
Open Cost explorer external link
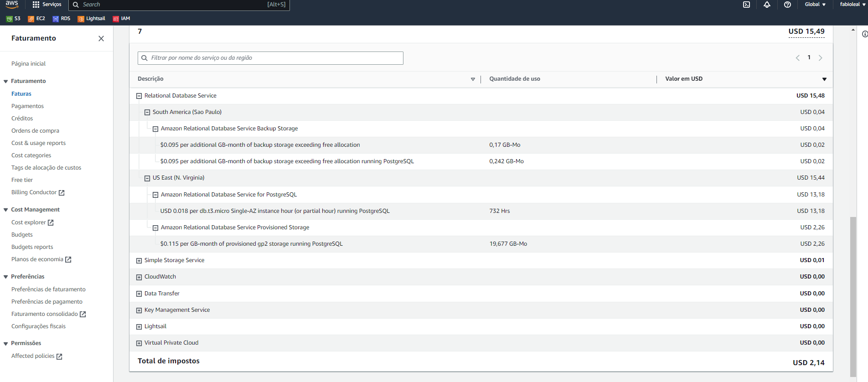pos(32,222)
